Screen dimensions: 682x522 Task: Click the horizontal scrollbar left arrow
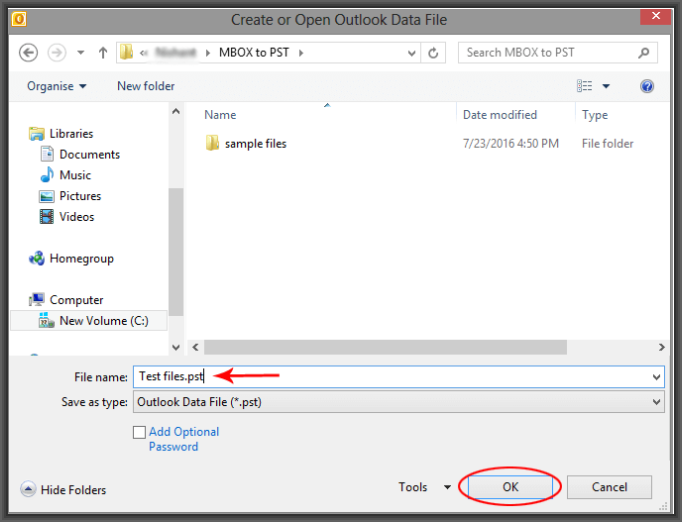[x=195, y=347]
